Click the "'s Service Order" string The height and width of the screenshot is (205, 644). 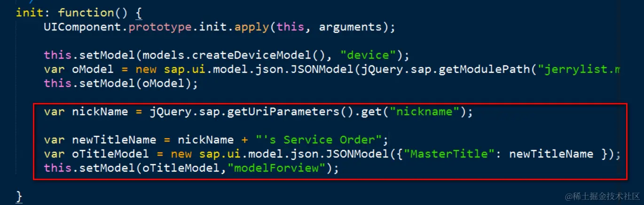(322, 140)
